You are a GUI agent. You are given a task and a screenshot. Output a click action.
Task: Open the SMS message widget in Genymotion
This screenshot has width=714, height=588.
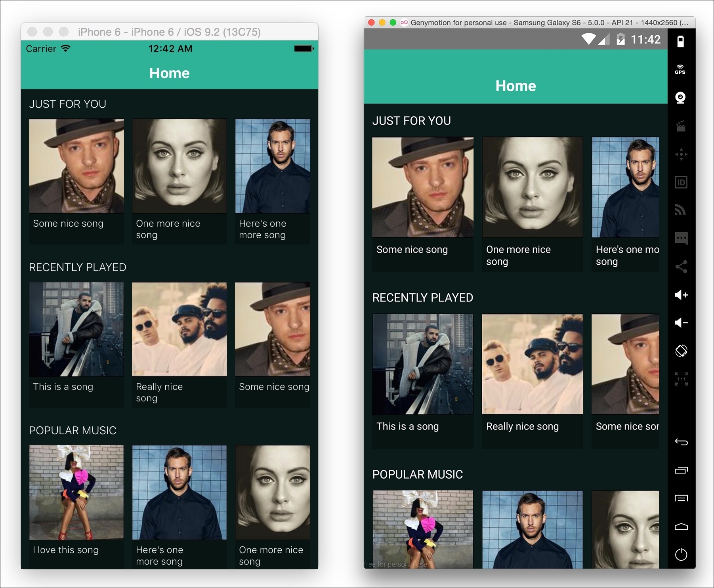coord(681,238)
